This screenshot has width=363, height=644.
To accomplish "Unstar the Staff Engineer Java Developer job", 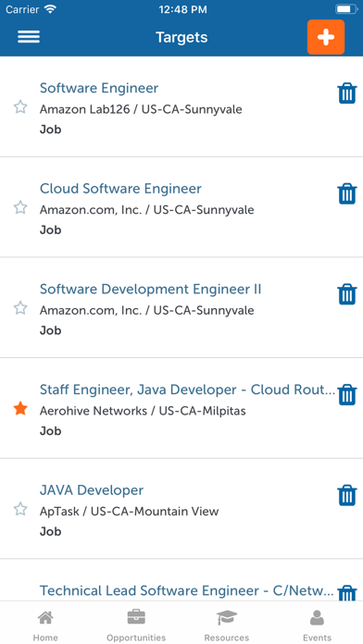I will [x=20, y=409].
